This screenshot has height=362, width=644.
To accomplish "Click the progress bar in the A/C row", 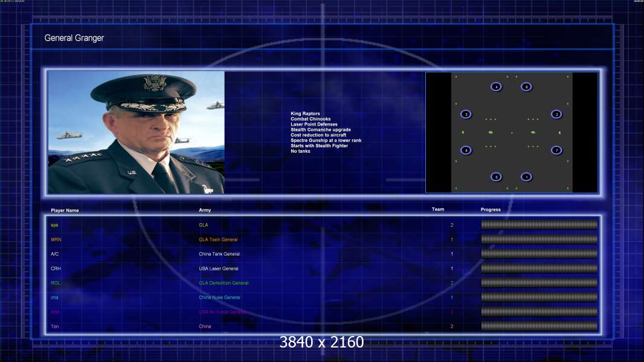I will point(539,254).
